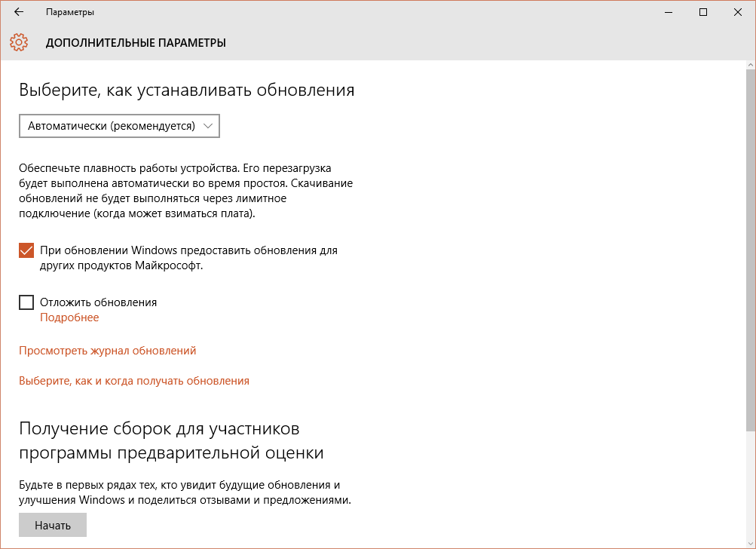Go back using the arrow icon

19,12
